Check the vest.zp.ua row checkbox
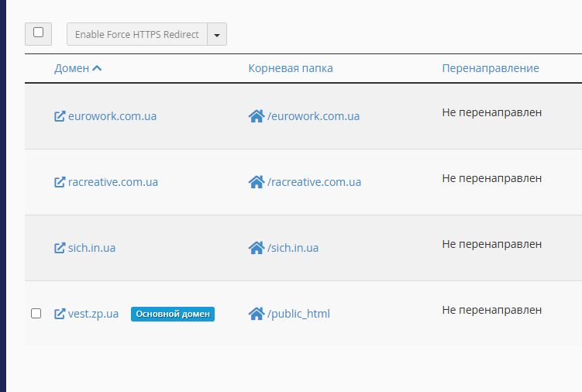The height and width of the screenshot is (392, 582). pos(36,314)
